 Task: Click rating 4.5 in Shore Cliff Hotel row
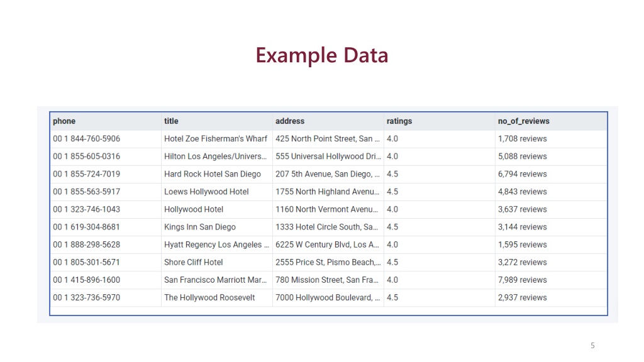point(392,262)
